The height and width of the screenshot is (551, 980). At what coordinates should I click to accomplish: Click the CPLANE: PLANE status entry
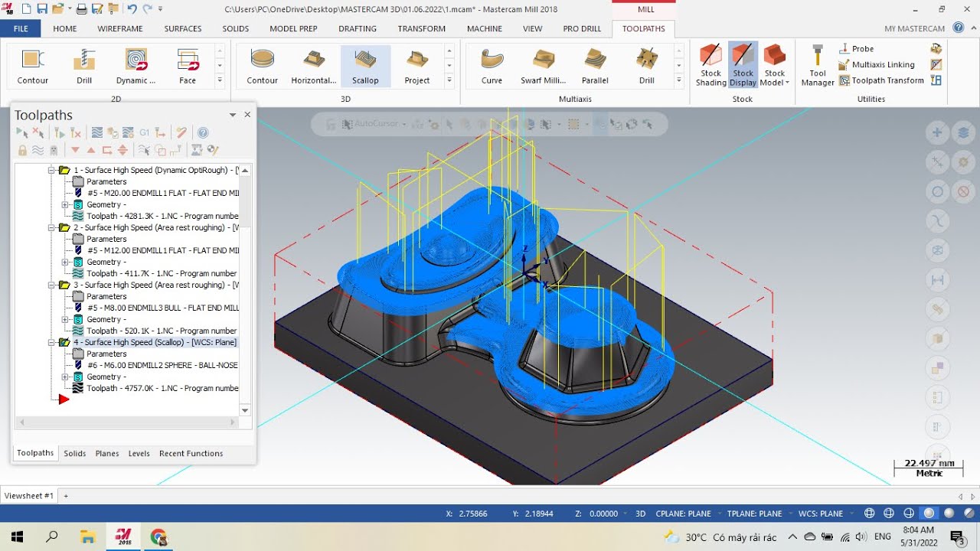pyautogui.click(x=684, y=514)
